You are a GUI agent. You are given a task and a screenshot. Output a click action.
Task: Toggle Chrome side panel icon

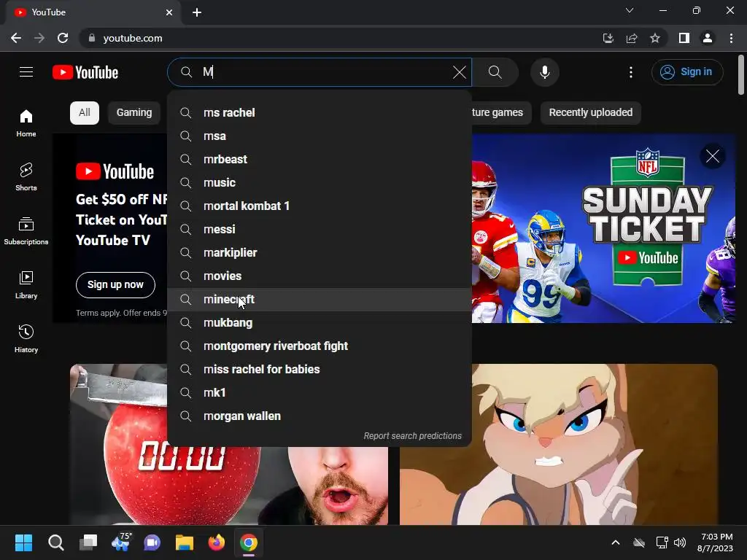click(x=684, y=38)
